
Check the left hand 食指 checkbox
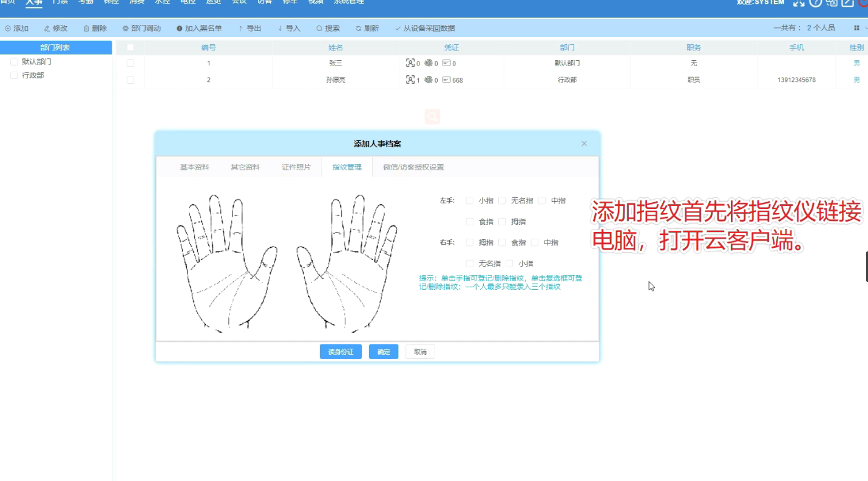pyautogui.click(x=470, y=222)
